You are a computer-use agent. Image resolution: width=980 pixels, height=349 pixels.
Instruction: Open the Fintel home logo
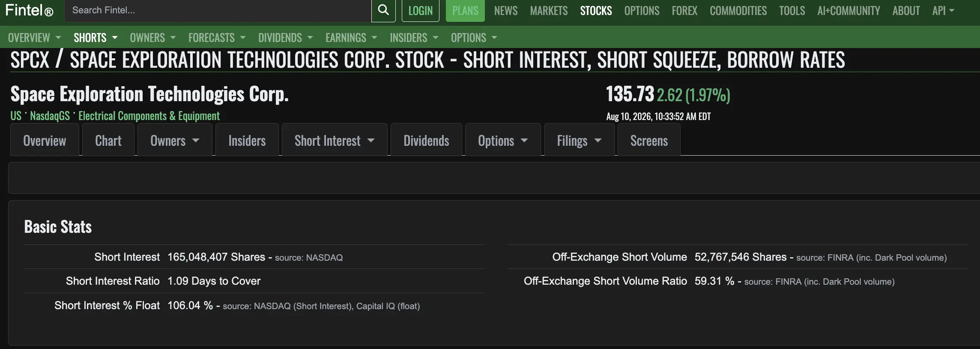[29, 10]
